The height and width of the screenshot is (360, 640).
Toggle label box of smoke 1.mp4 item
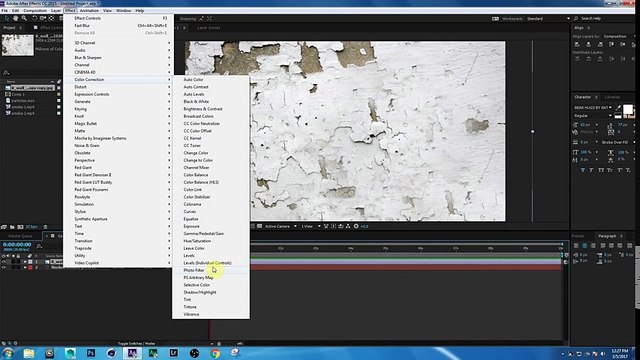coord(59,107)
